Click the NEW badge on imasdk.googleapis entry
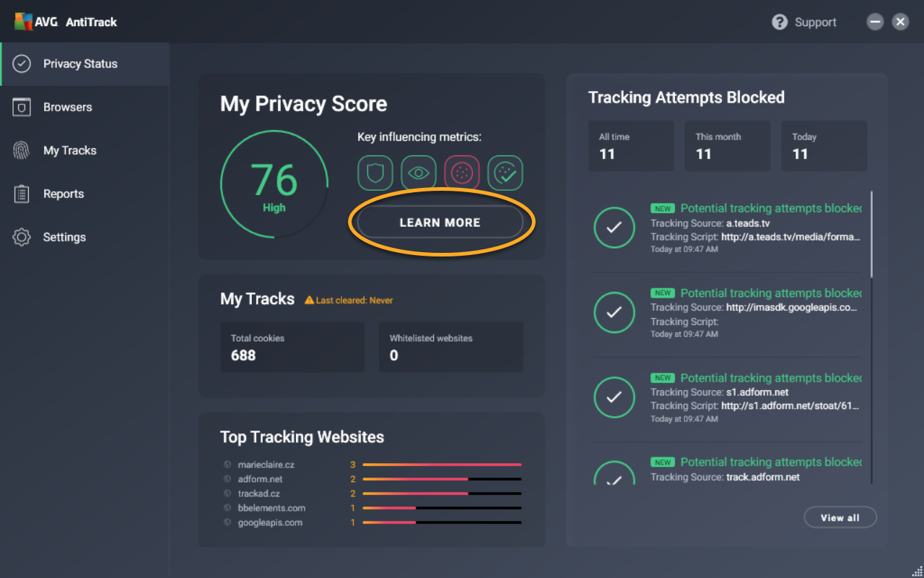924x578 pixels. pos(663,293)
